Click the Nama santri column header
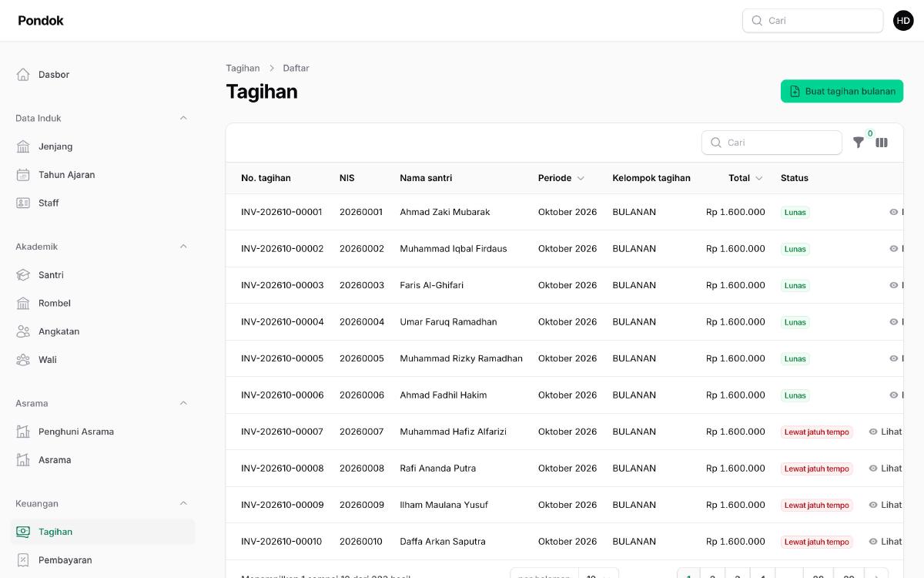 point(426,178)
